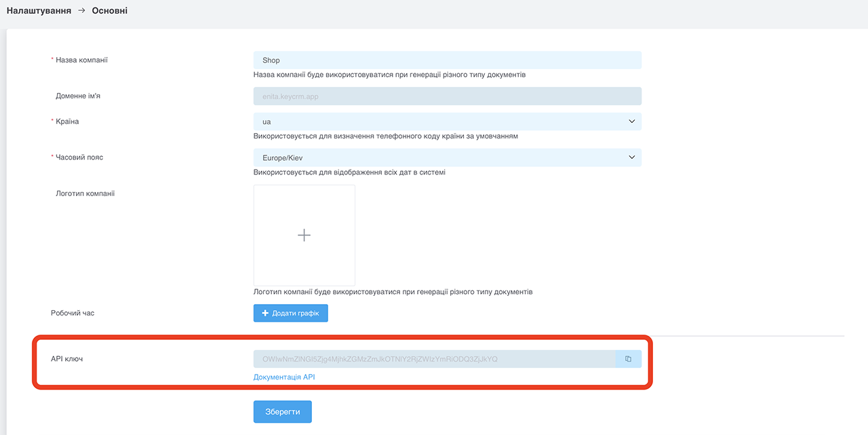Click inside the API ключ text field
The width and height of the screenshot is (868, 435).
[435, 359]
